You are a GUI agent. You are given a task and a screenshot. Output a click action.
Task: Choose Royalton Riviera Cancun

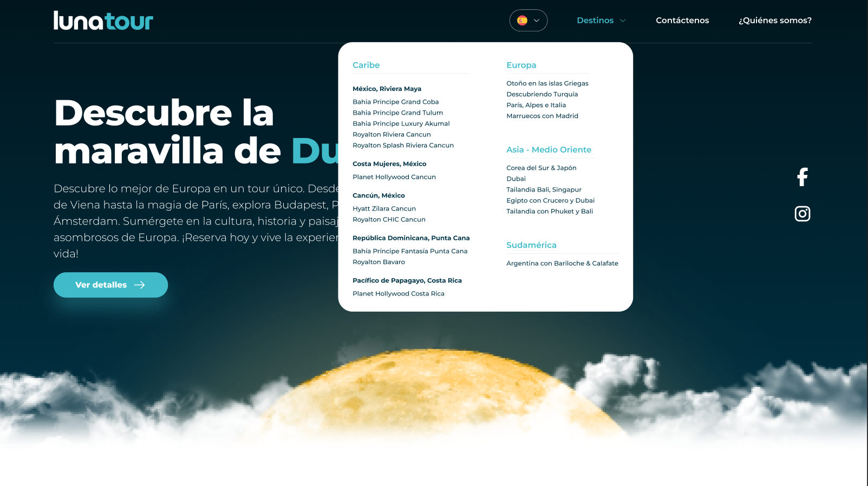(392, 134)
